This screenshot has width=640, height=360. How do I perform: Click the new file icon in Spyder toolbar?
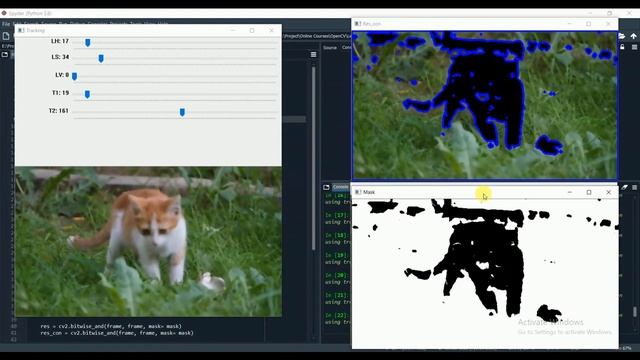tap(6, 36)
